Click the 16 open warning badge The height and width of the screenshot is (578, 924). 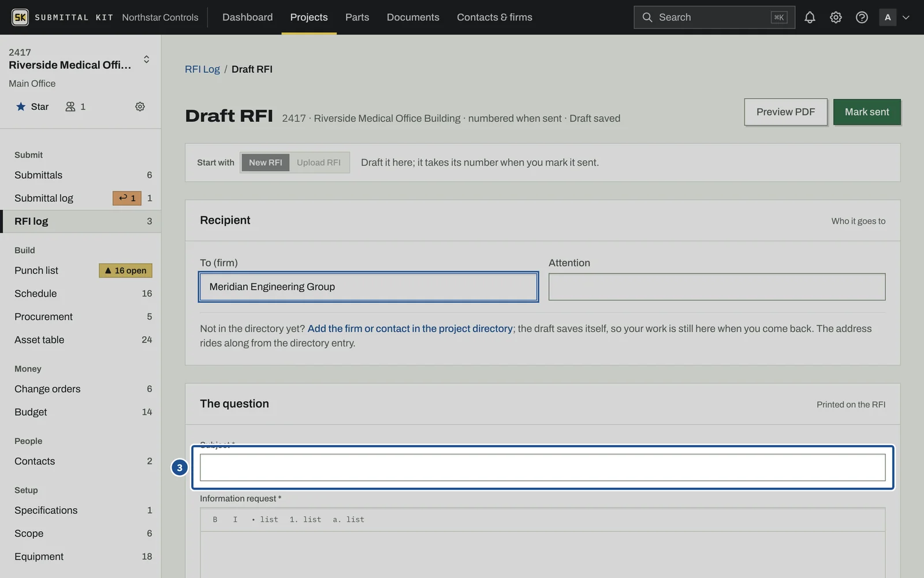point(126,271)
